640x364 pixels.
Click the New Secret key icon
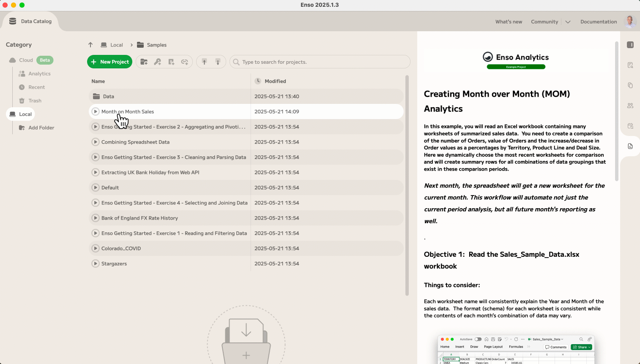[157, 62]
